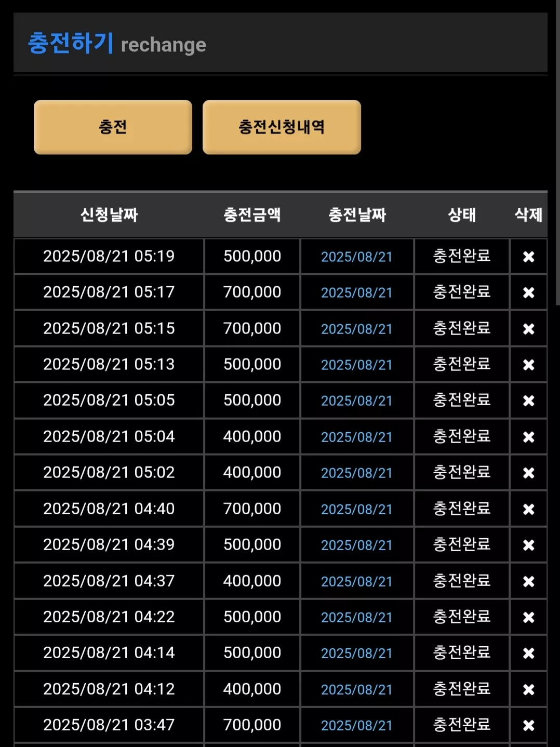Viewport: 560px width, 747px height.
Task: Open the 충전날짜 link for 05:04 row
Action: pos(356,437)
